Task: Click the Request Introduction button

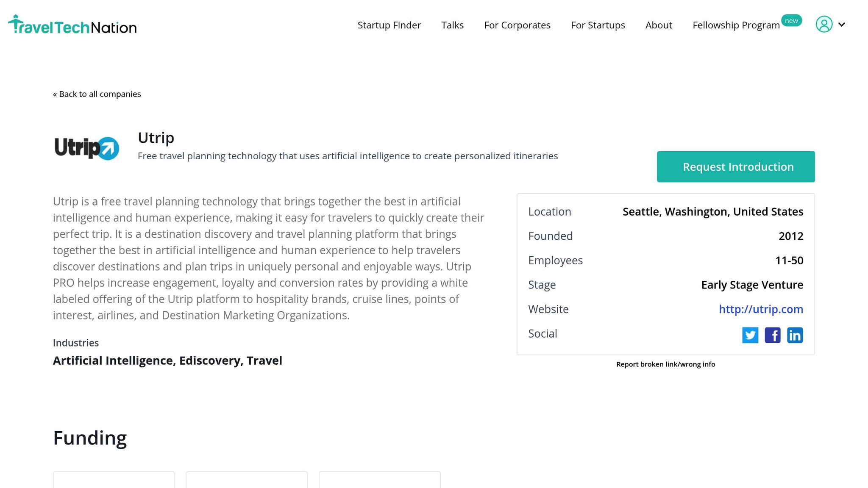Action: click(x=736, y=167)
